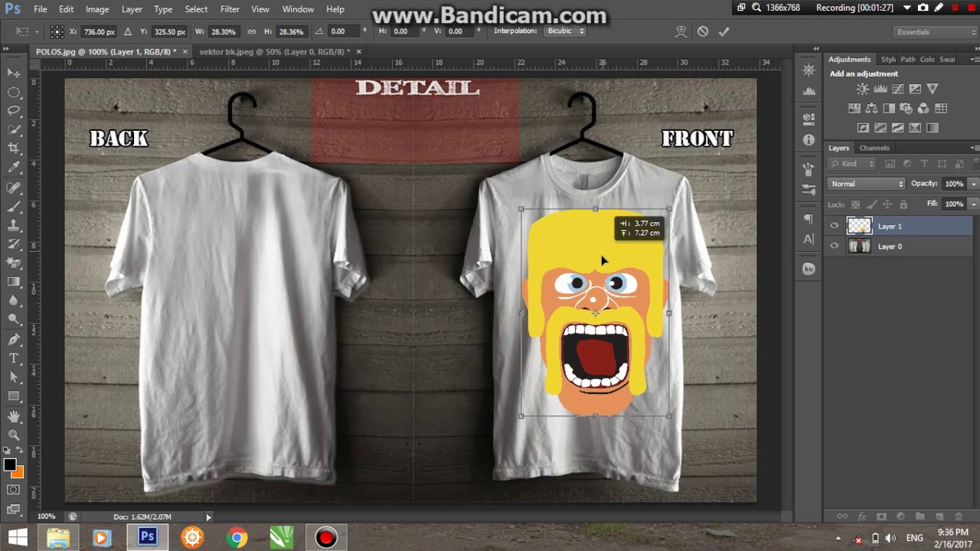
Task: Toggle pixel layer filter
Action: pyautogui.click(x=890, y=164)
